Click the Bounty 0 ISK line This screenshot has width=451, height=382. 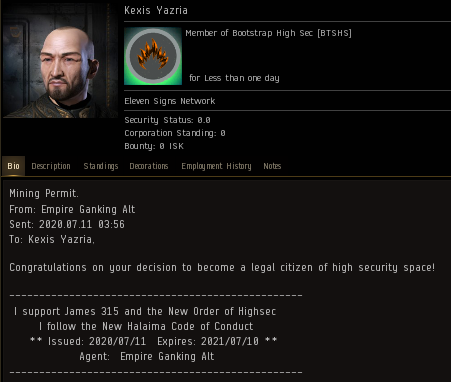tap(154, 146)
